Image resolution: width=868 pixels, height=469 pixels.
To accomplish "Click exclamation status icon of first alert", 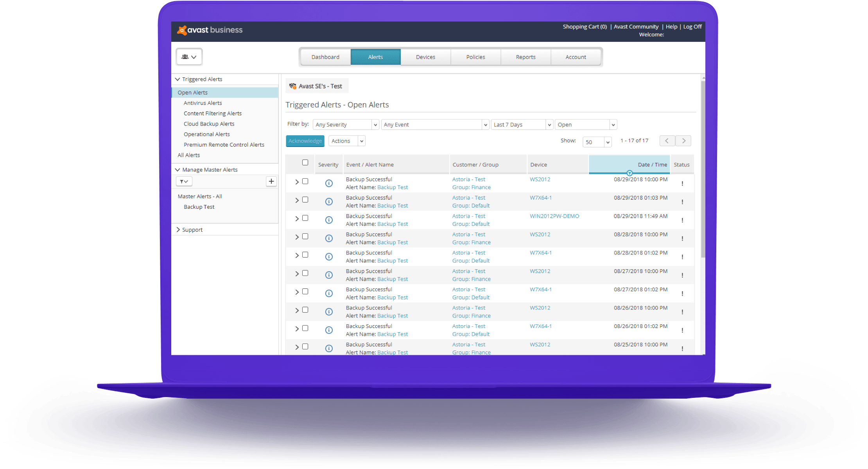I will pyautogui.click(x=682, y=183).
